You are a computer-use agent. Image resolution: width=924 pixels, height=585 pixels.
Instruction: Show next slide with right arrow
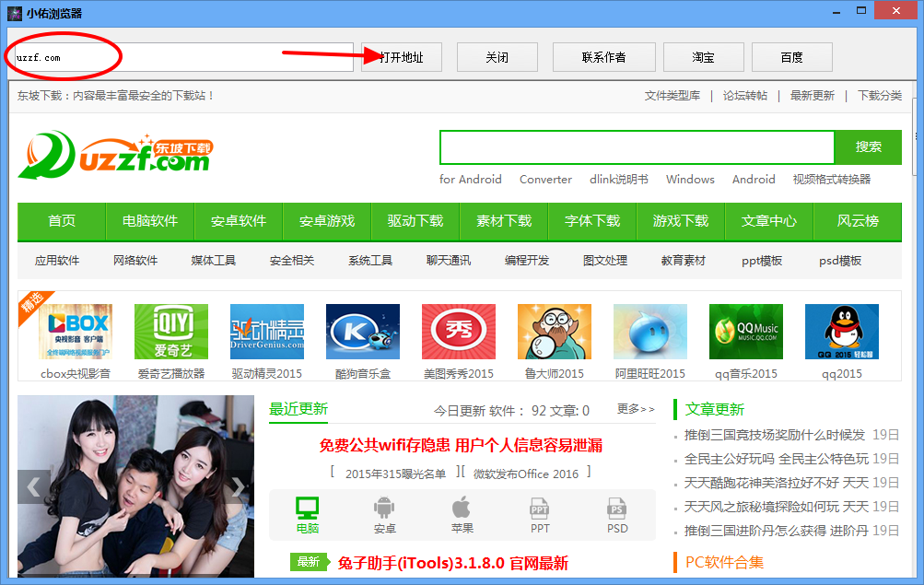click(x=238, y=486)
